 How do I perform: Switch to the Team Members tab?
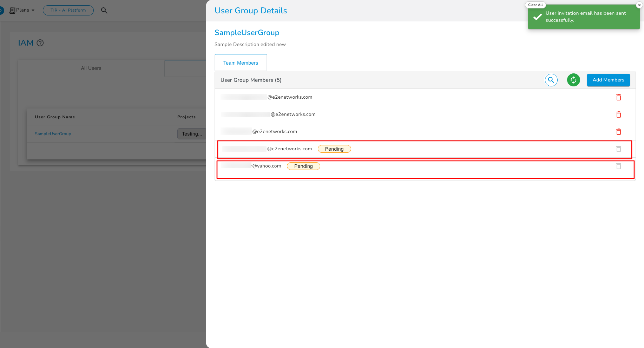(241, 63)
